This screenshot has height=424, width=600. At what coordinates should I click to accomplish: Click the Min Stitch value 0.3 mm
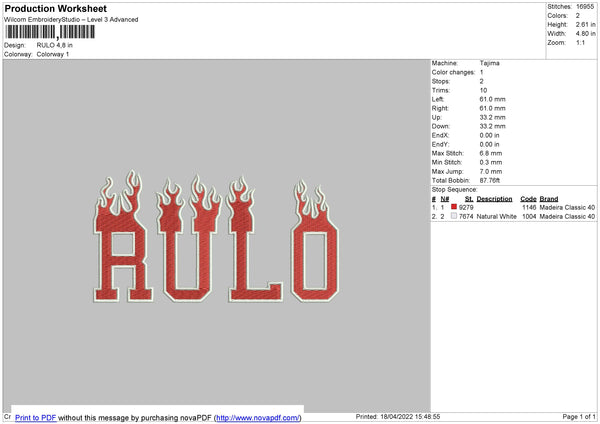(x=491, y=162)
